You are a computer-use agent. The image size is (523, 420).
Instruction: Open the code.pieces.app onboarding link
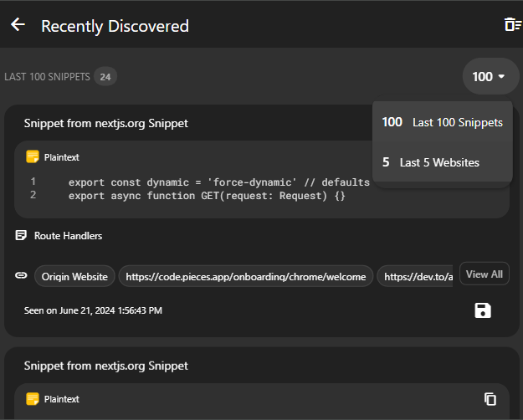pos(245,276)
